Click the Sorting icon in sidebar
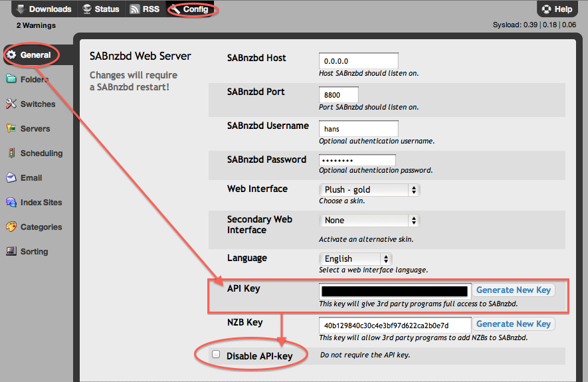The width and height of the screenshot is (588, 382). tap(11, 251)
